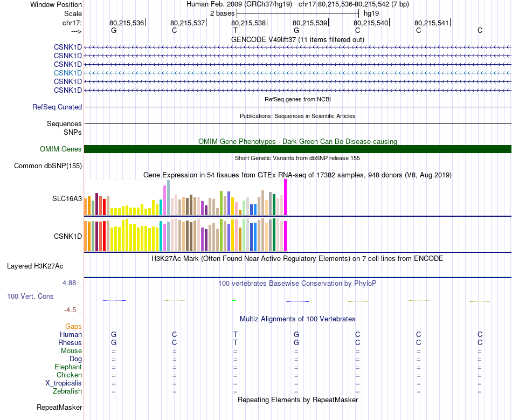Click the RepeatMasker track label
Screen dimensions: 512x420
[x=59, y=407]
